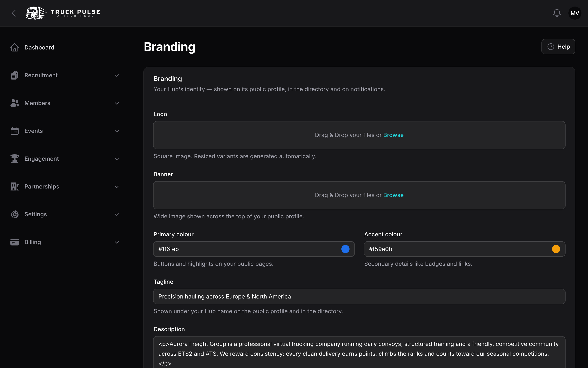Click the Recruitment clipboard icon

pyautogui.click(x=14, y=75)
